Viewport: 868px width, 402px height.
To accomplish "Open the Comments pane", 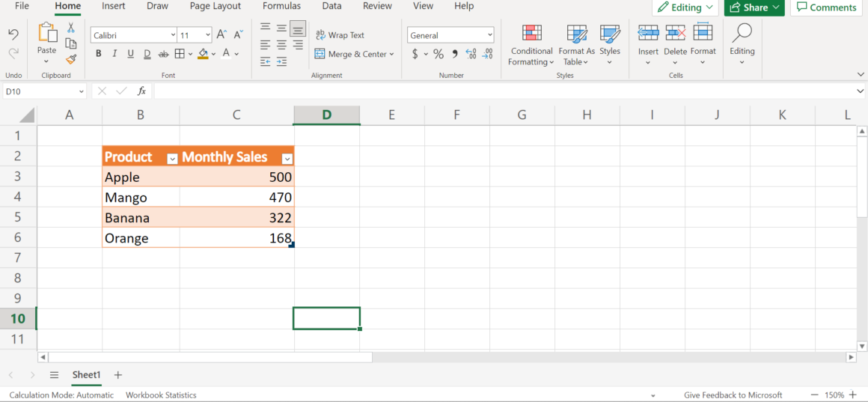I will click(x=827, y=7).
